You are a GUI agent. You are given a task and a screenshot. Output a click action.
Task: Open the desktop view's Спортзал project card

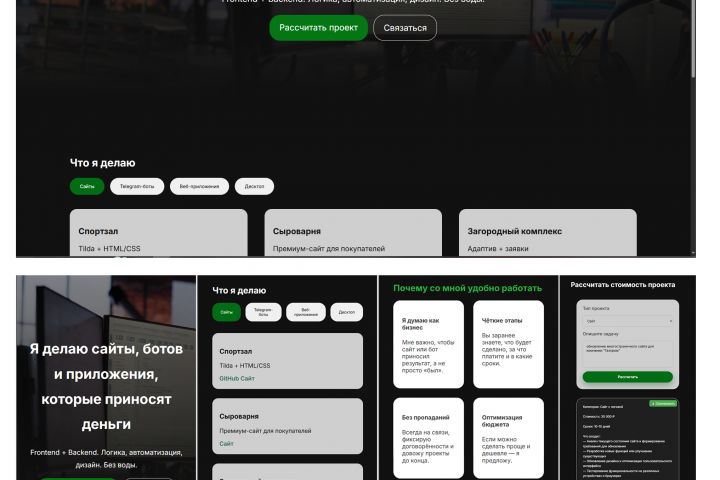158,233
